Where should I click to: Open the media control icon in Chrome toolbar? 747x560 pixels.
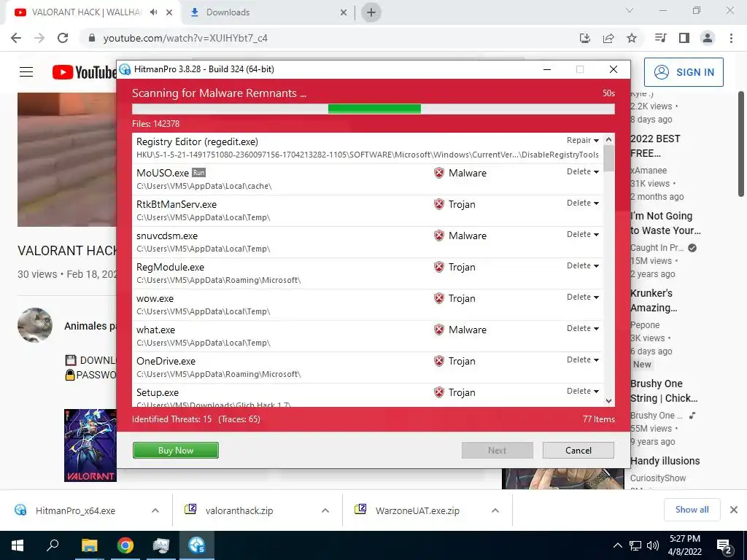tap(660, 38)
